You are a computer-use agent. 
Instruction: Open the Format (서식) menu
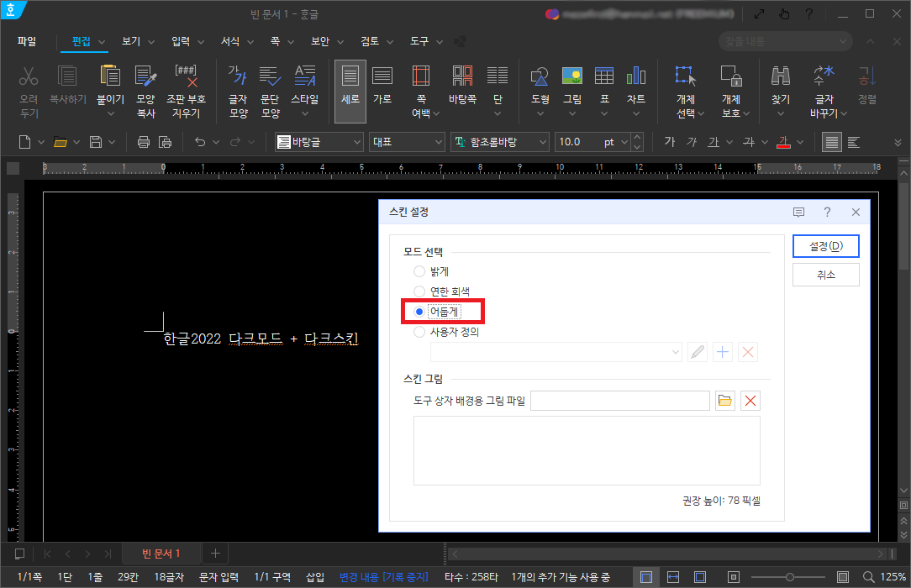click(230, 41)
